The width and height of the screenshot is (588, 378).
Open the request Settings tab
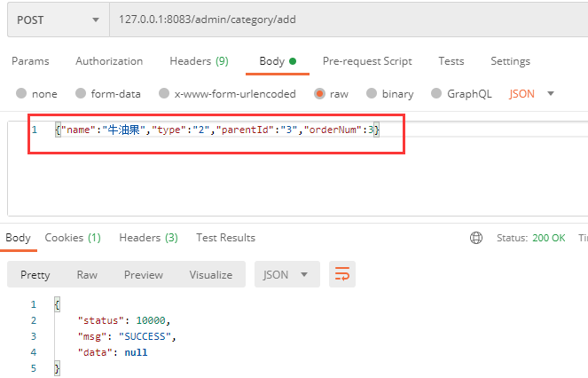click(510, 61)
